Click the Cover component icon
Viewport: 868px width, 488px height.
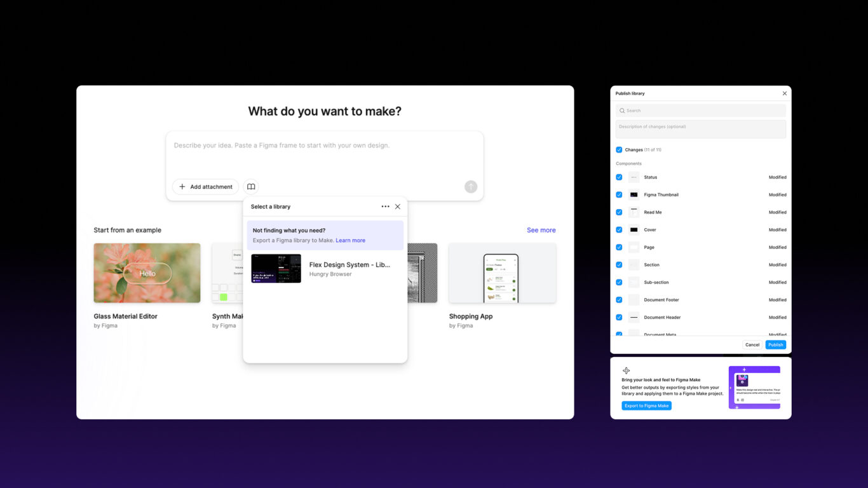click(x=633, y=229)
